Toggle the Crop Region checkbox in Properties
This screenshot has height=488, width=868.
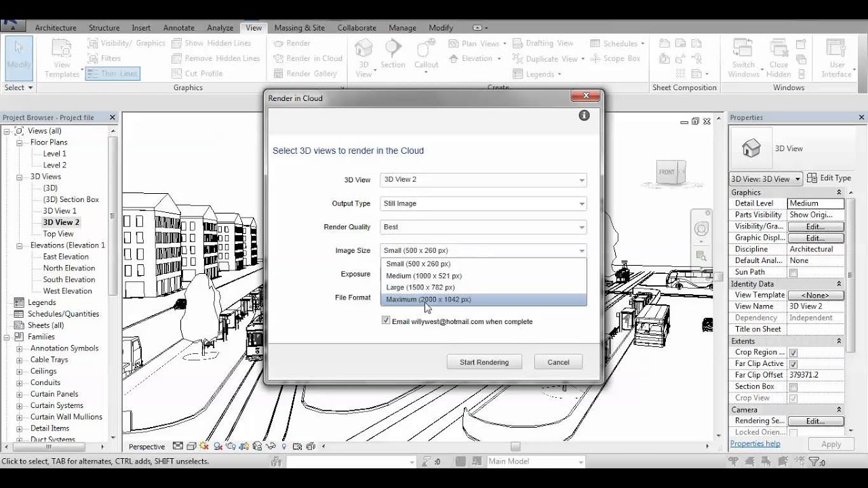[793, 352]
